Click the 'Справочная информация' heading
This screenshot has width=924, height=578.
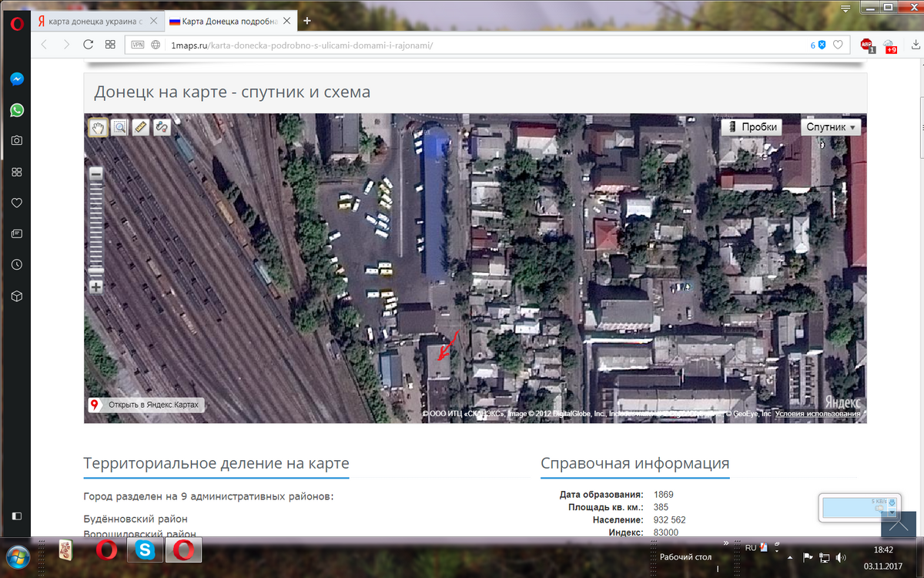tap(635, 463)
